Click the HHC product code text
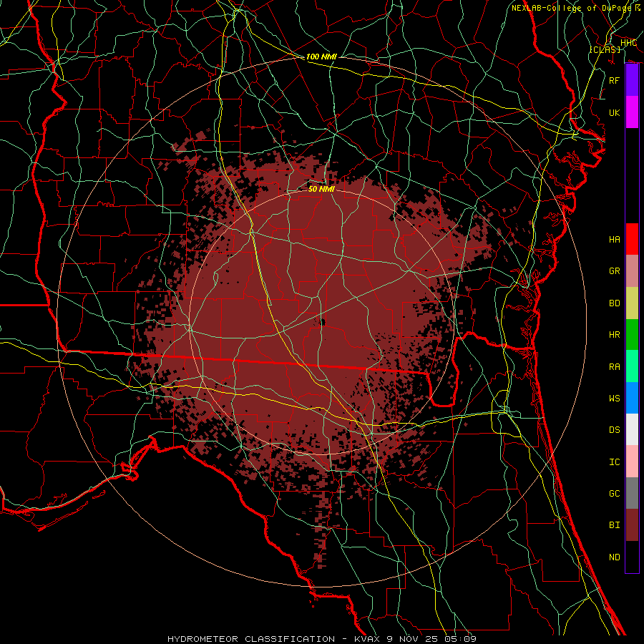 (x=628, y=43)
